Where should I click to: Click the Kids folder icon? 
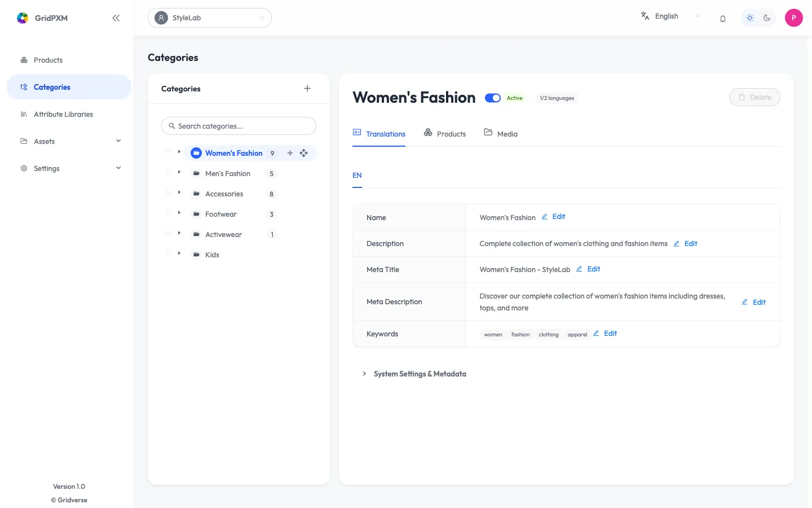(x=196, y=255)
